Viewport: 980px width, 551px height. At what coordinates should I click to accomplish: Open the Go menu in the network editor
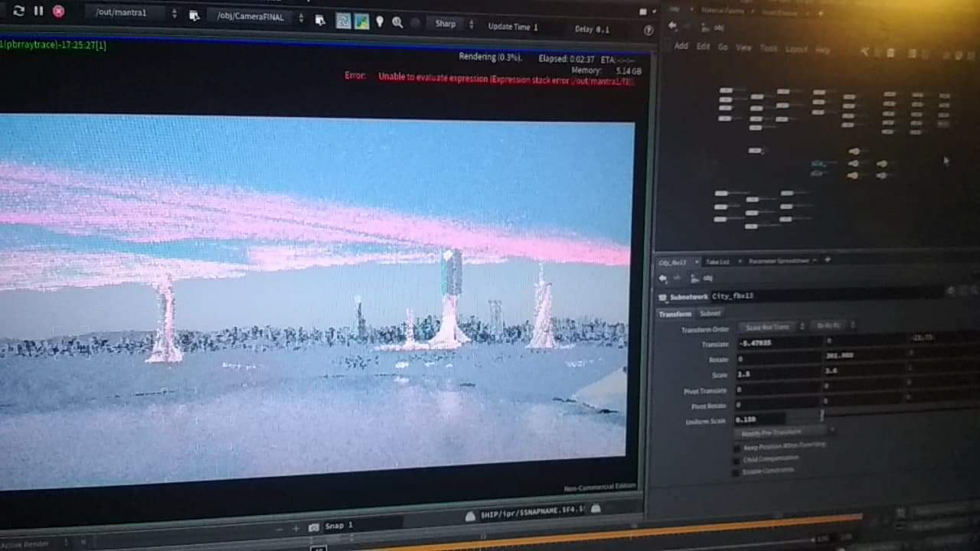(x=723, y=47)
